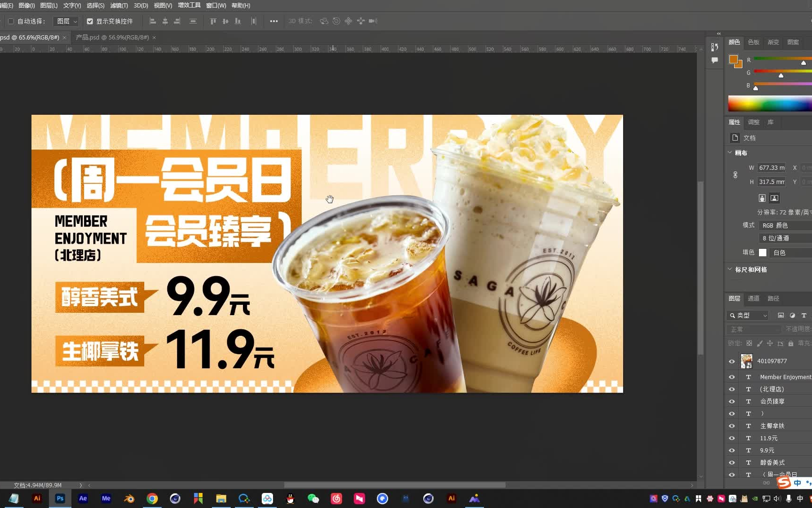Expand the 标尺和网格 section
Image resolution: width=812 pixels, height=508 pixels.
(x=730, y=269)
